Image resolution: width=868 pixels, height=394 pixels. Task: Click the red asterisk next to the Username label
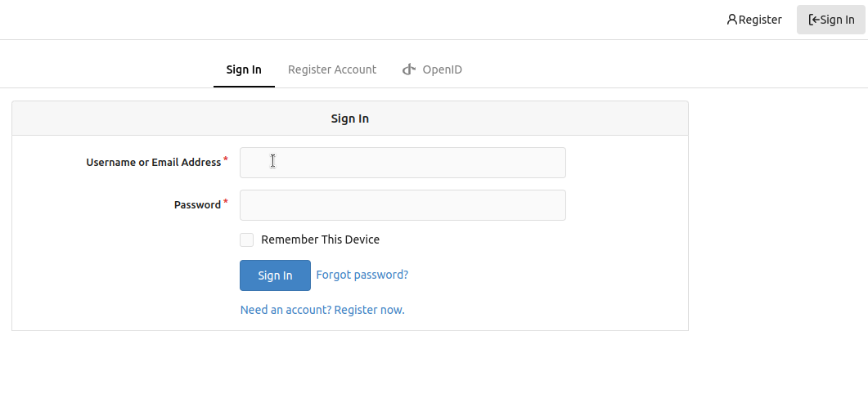pyautogui.click(x=226, y=160)
